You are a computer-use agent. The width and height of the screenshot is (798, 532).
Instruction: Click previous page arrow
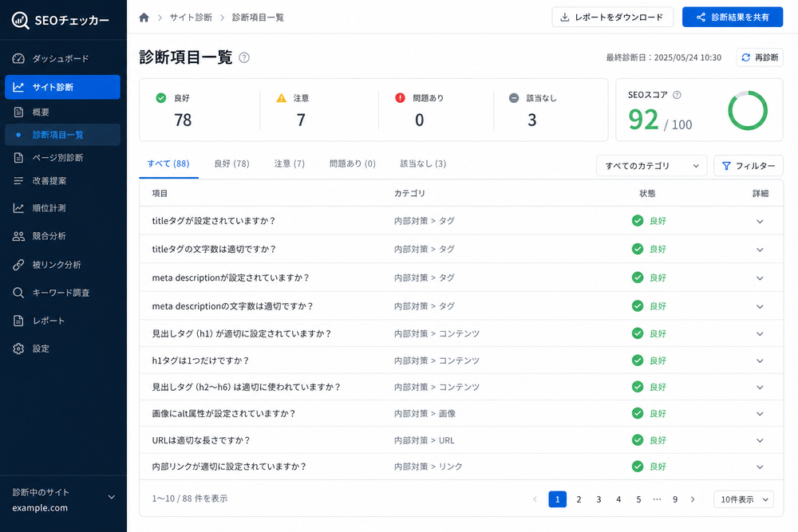tap(535, 499)
